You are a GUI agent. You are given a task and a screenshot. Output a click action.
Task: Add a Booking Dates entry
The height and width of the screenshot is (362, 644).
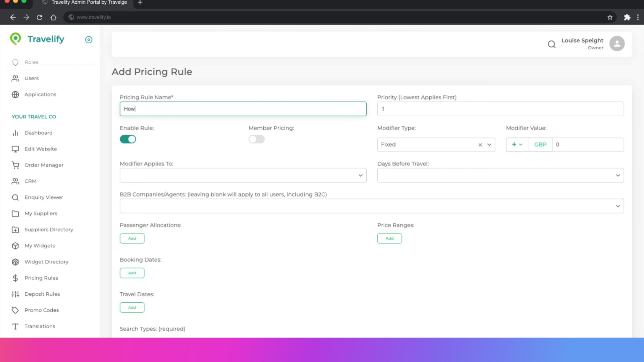(132, 273)
